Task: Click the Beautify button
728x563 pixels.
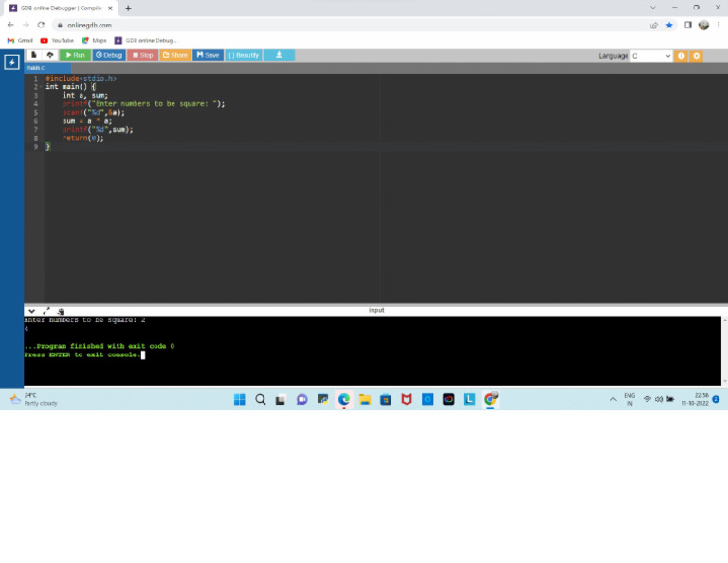Action: pos(244,55)
